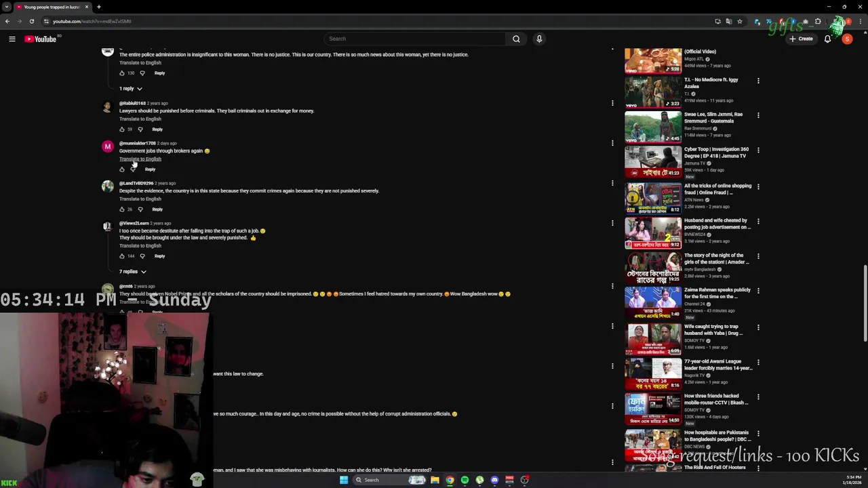Click the translate page icon in address bar
The width and height of the screenshot is (868, 488).
[x=729, y=21]
